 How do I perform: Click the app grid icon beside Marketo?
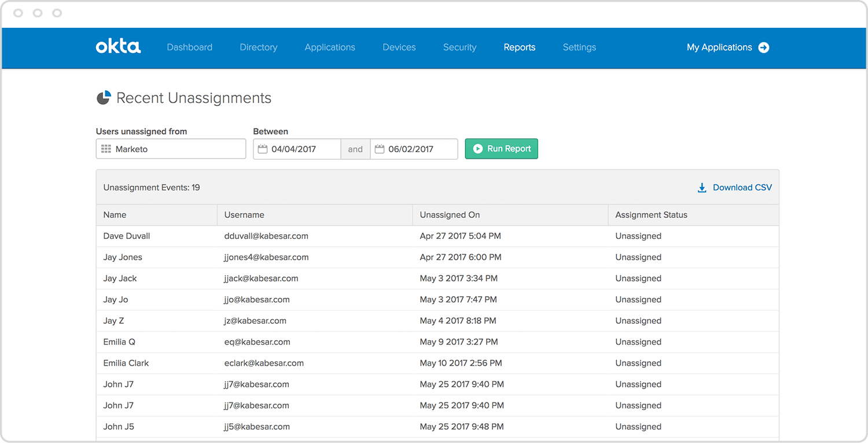(x=106, y=149)
